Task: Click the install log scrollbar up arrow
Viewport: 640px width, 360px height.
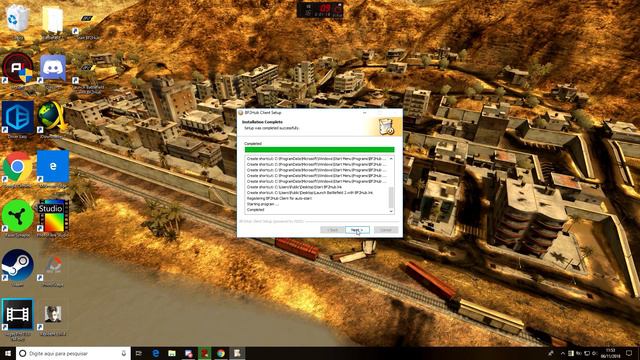Action: click(x=391, y=158)
